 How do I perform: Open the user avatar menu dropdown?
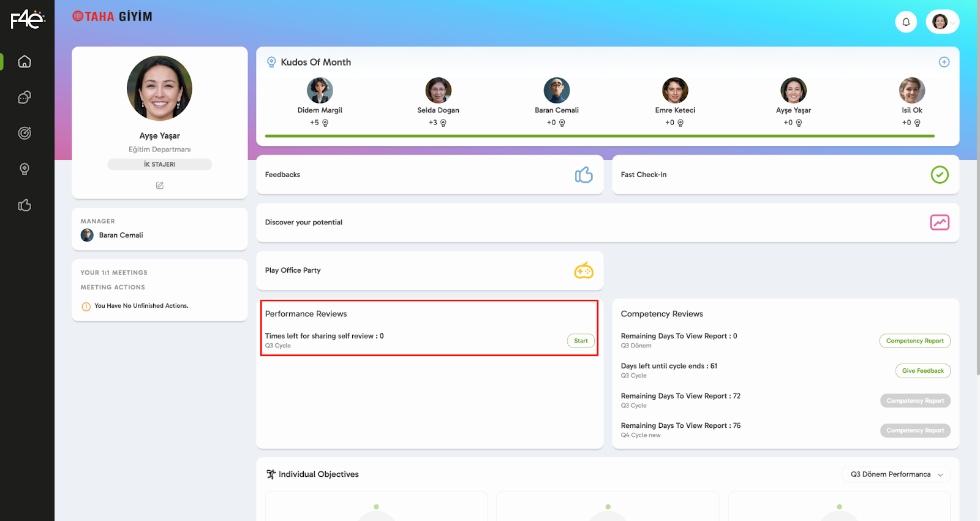point(943,22)
